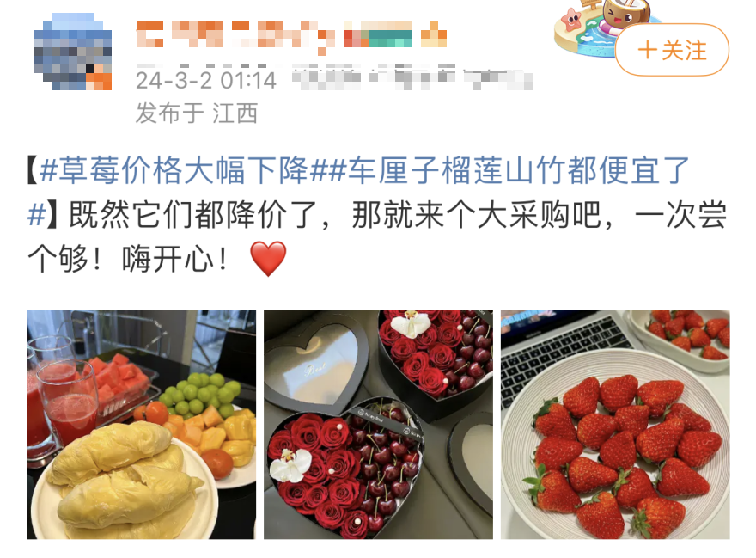Click the orange thumbs-up badge after username
The height and width of the screenshot is (558, 756).
pyautogui.click(x=434, y=34)
